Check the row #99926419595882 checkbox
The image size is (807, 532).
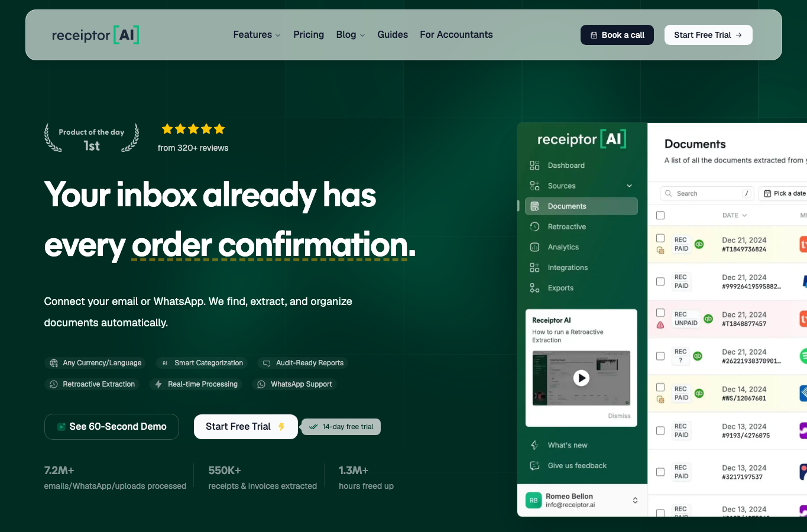(x=660, y=281)
